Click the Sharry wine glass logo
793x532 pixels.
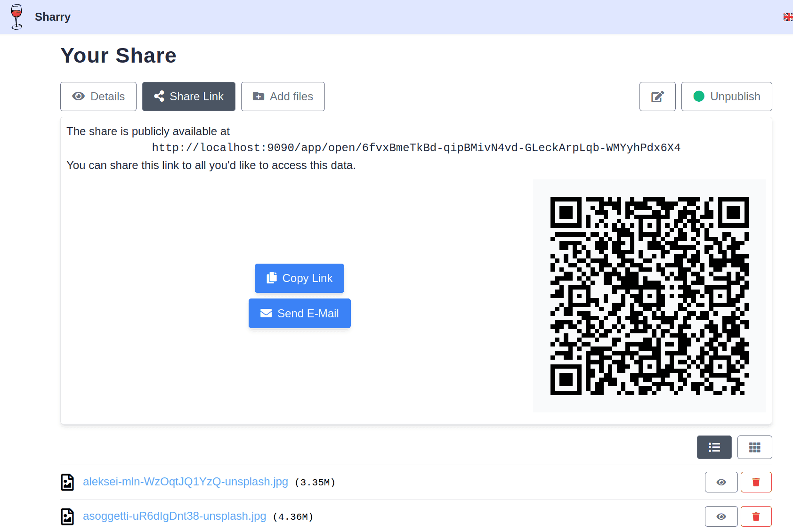pos(17,17)
